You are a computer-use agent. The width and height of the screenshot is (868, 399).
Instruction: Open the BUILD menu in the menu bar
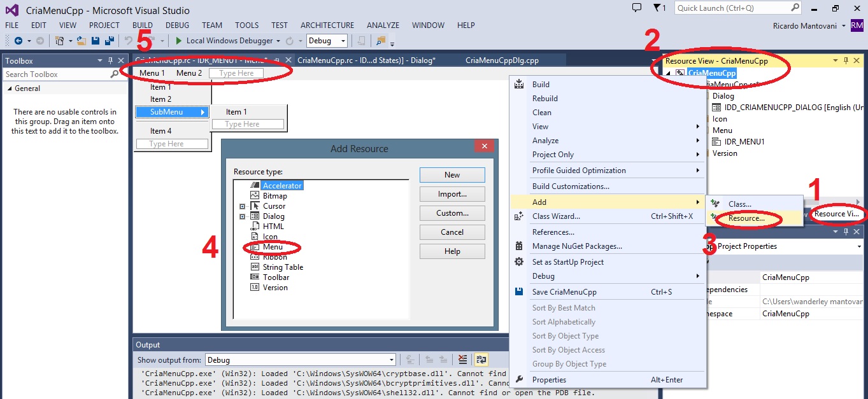point(143,25)
